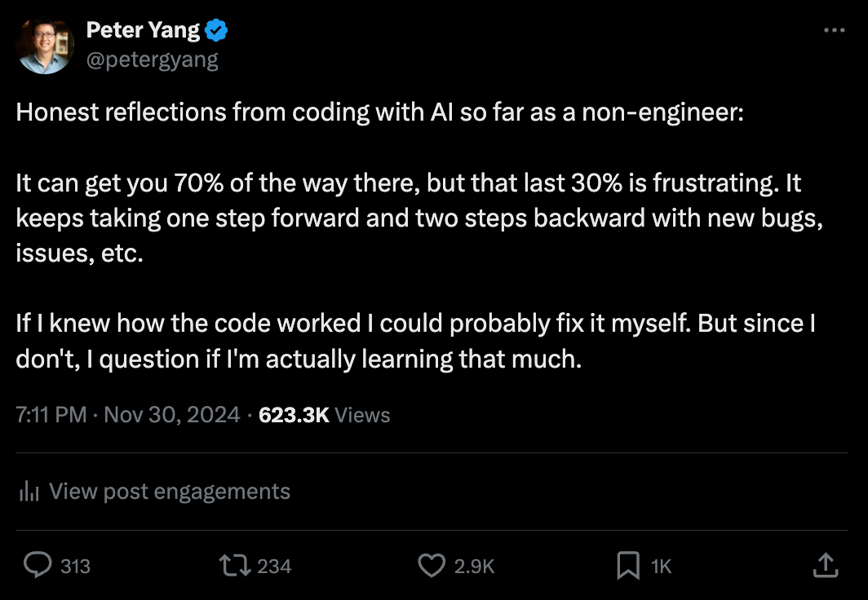Open the more options menu with three dots
The image size is (868, 600).
coord(835,29)
